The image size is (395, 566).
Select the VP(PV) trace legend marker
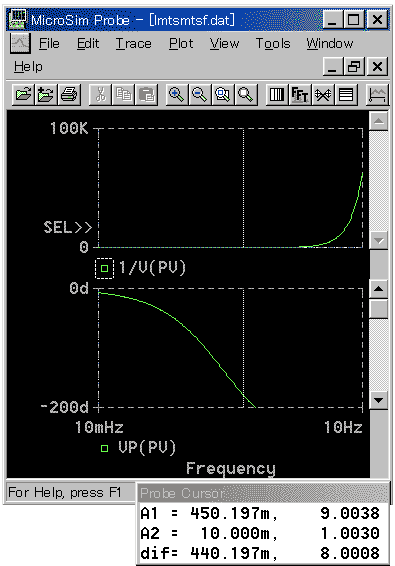pos(104,448)
